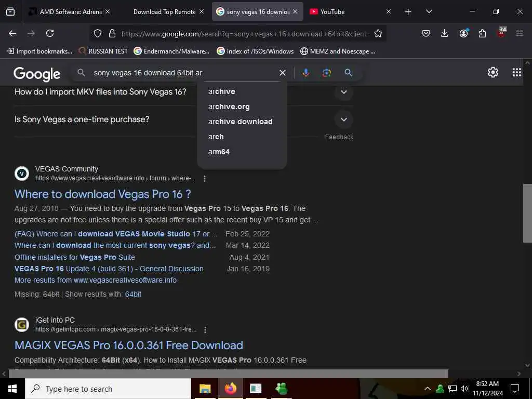Viewport: 532px width, 399px height.
Task: Reload the current Google page
Action: 50,33
